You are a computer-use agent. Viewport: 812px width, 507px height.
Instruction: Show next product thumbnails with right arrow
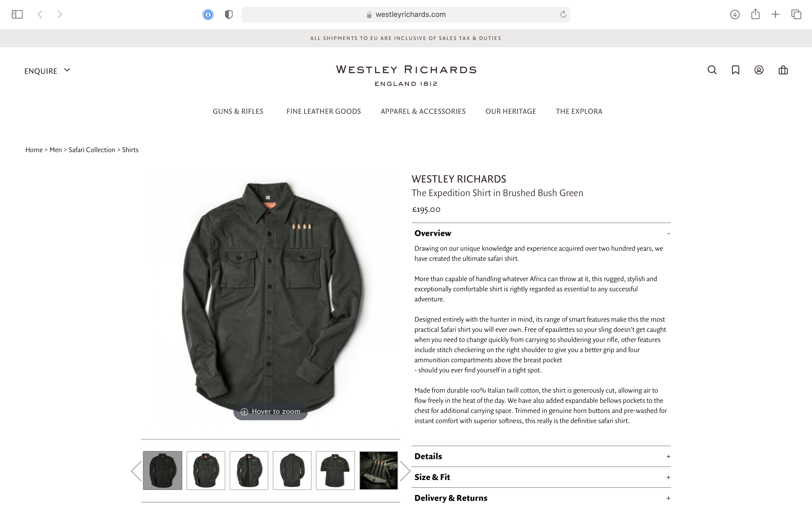pos(405,471)
